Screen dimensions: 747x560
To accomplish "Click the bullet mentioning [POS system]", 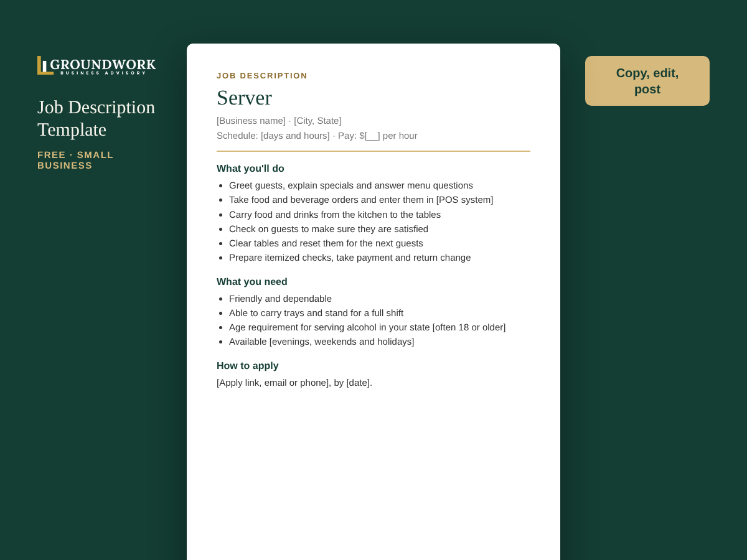I will coord(361,200).
